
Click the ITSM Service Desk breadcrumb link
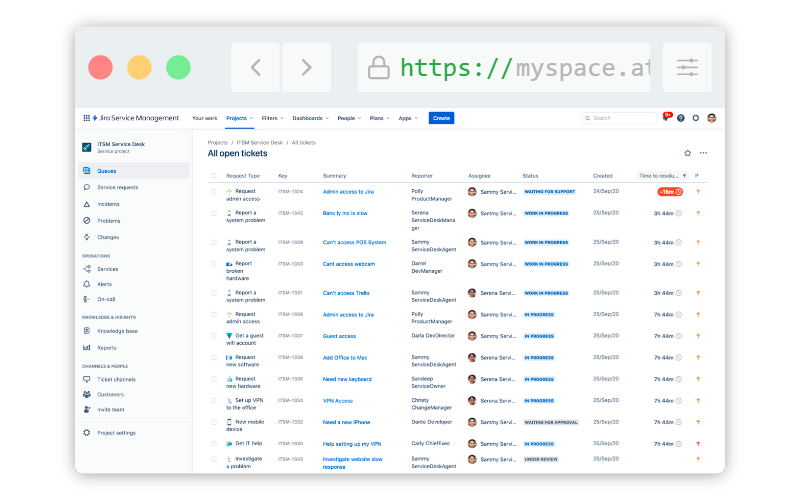point(260,143)
